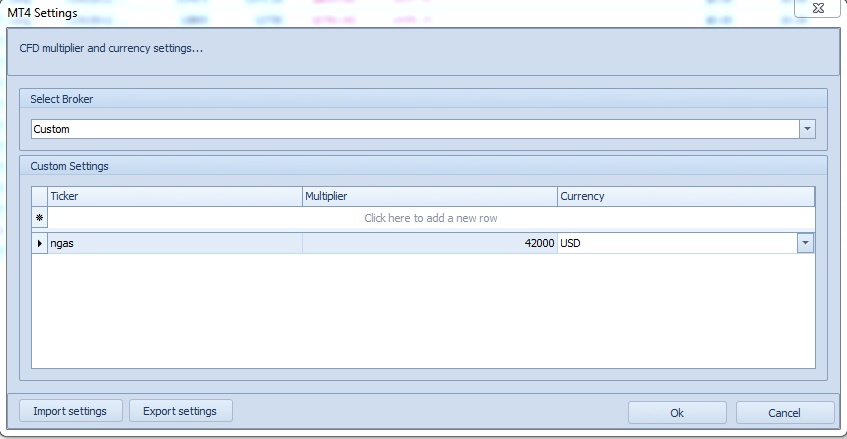The width and height of the screenshot is (847, 439).
Task: Confirm with the Ok button
Action: [677, 413]
